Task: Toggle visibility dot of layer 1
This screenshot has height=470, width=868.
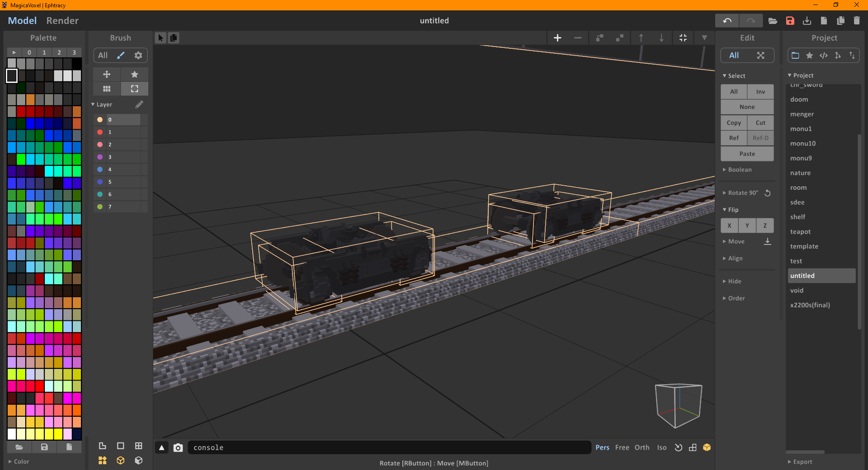Action: click(100, 132)
